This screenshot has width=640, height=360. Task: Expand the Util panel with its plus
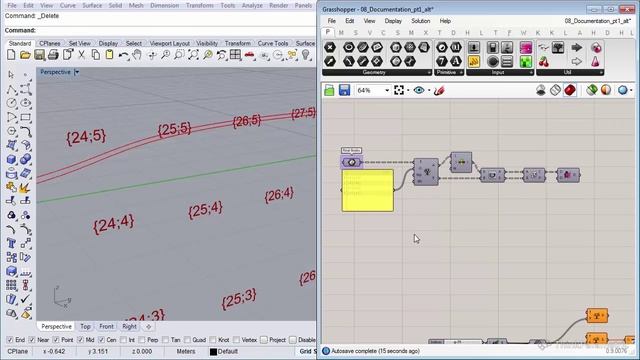tap(601, 72)
